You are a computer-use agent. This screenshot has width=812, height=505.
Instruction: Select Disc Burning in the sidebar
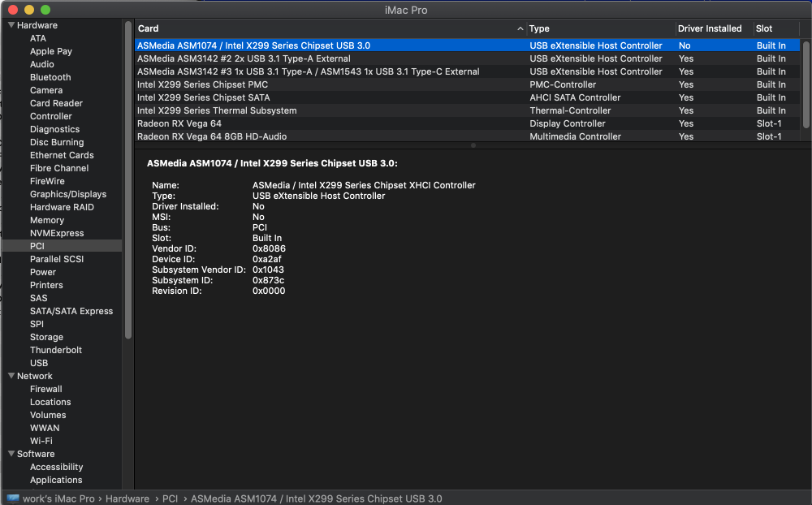[57, 142]
